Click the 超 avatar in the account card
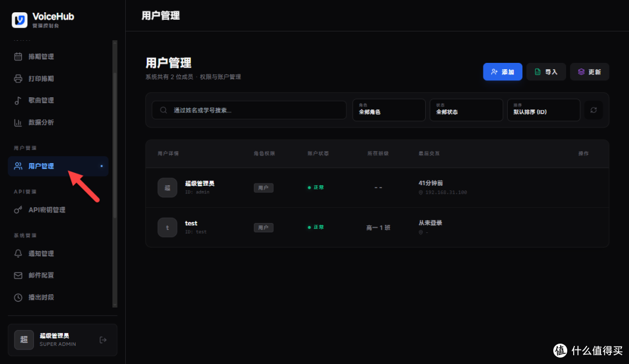 click(x=24, y=340)
